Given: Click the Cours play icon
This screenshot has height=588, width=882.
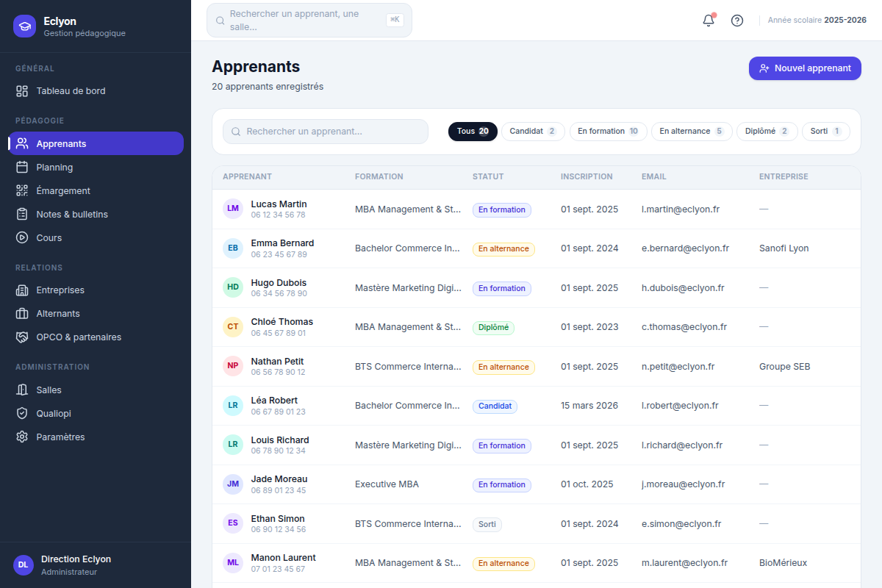Looking at the screenshot, I should 22,237.
